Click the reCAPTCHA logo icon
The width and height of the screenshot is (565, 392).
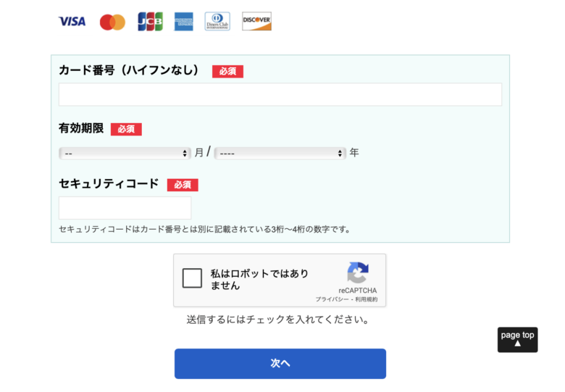[358, 272]
